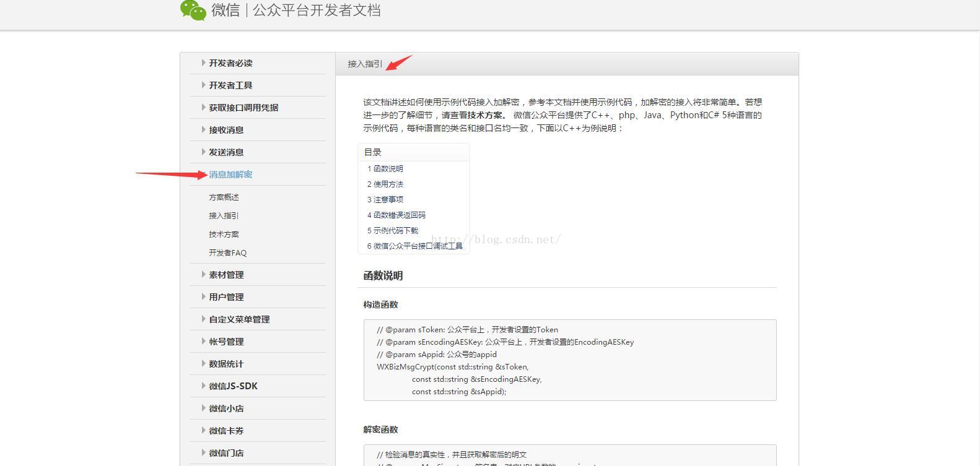Jump to contents entry 5 示例代码下载
Viewport: 980px width, 466px height.
392,231
